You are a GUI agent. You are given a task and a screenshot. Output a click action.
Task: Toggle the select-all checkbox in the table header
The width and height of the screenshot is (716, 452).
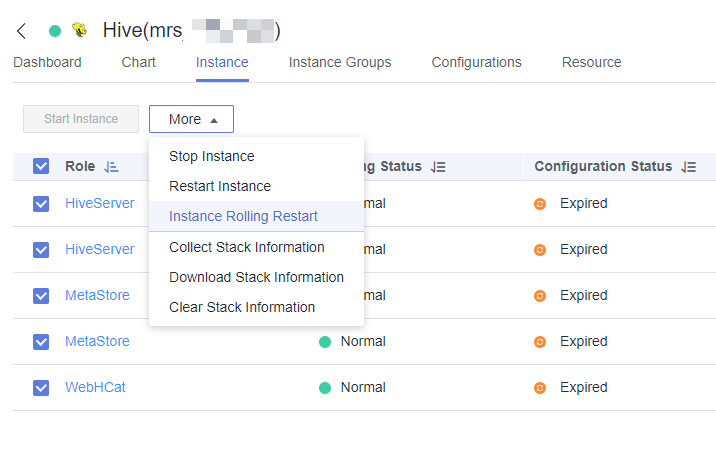coord(41,166)
